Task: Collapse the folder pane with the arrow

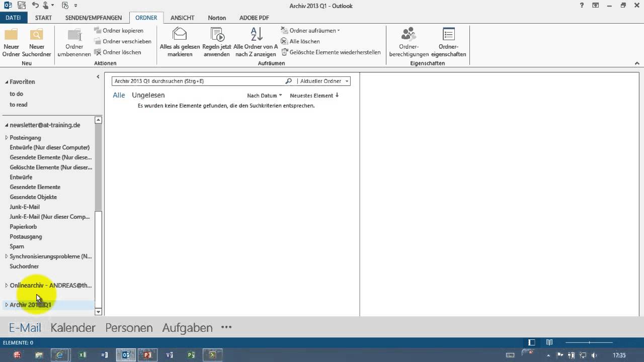Action: (98, 76)
